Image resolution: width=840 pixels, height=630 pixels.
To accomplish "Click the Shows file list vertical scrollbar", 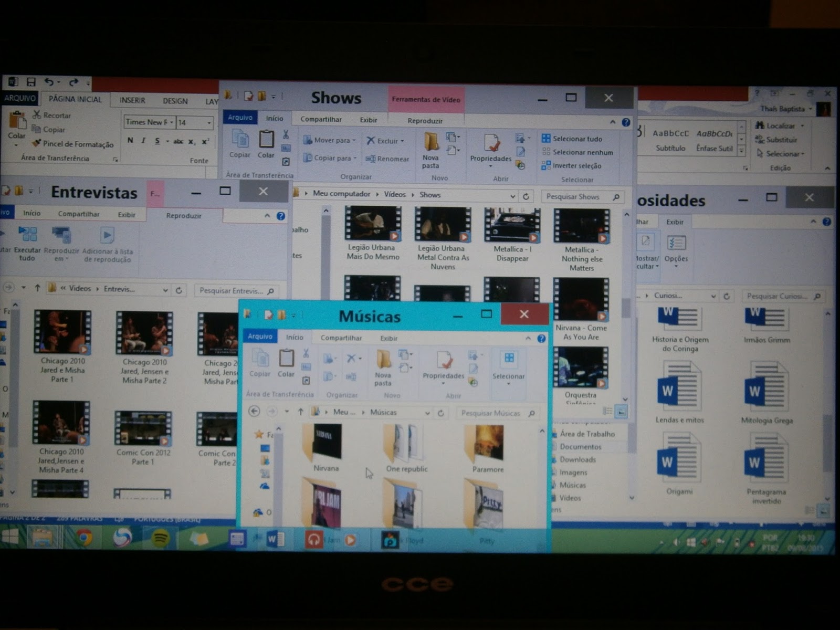I will point(626,307).
